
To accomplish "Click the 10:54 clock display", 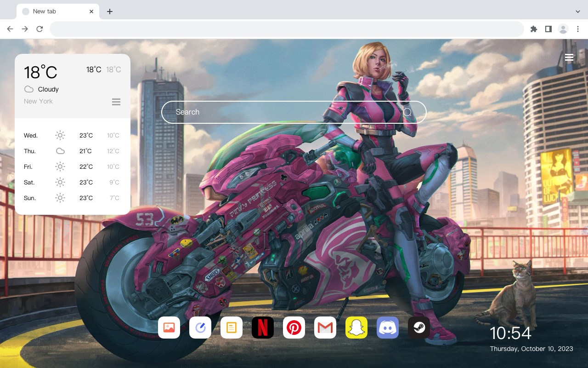I will coord(510,333).
